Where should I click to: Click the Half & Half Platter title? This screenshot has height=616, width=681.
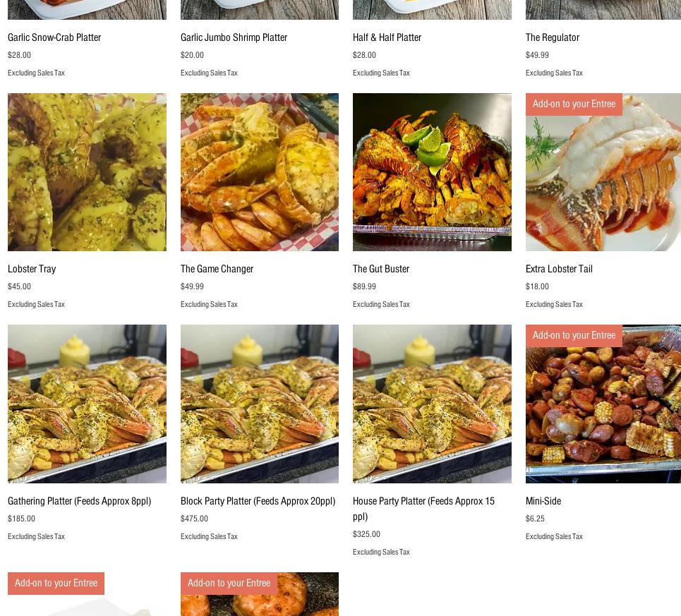387,37
